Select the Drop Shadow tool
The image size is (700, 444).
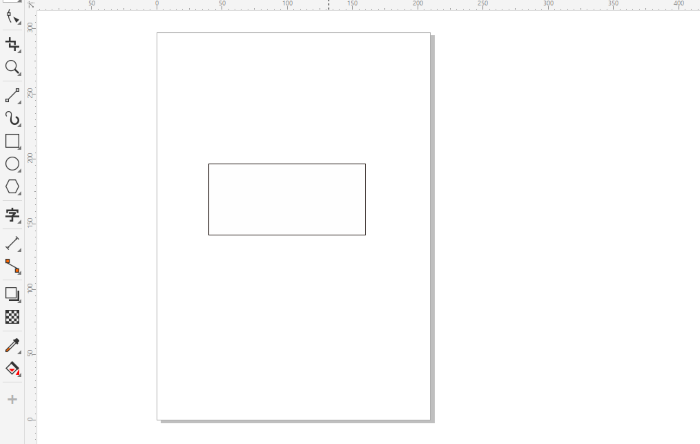[12, 295]
